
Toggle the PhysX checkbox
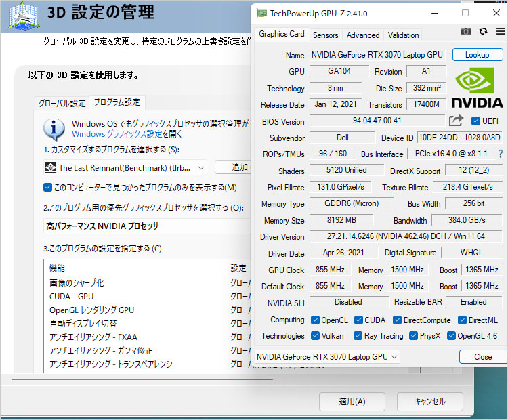(413, 336)
